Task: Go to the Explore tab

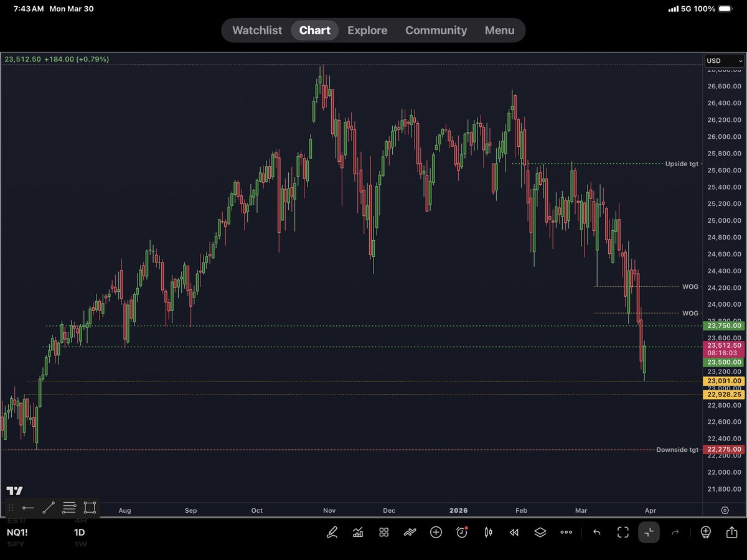Action: pyautogui.click(x=367, y=30)
